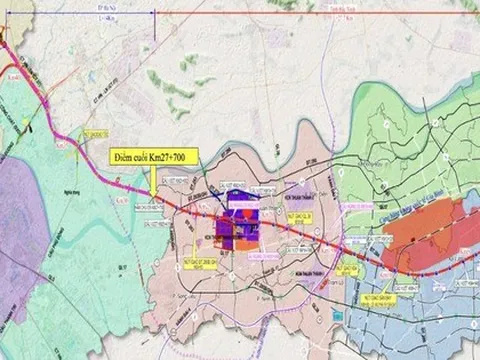Select the yellow Nút giao QL.38 label
This screenshot has height=360, width=480.
point(301,218)
